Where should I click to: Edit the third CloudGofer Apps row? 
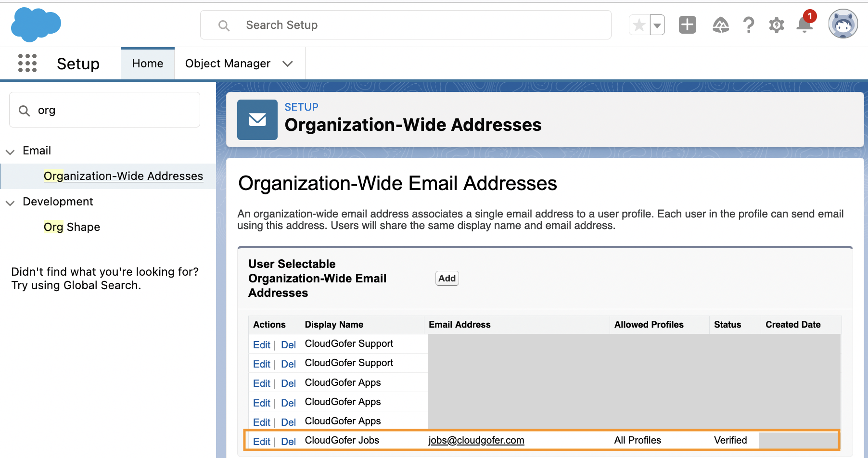tap(262, 422)
